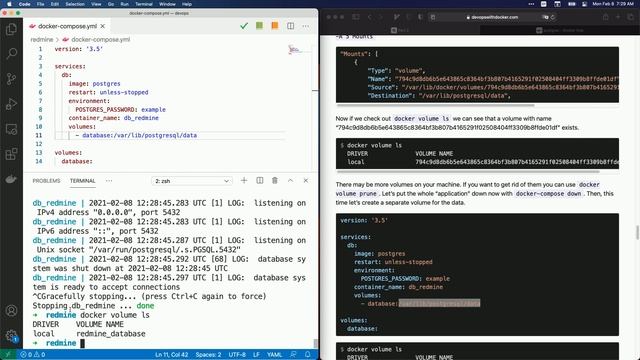Click 'docker volume ls' inline code in article

click(x=422, y=119)
